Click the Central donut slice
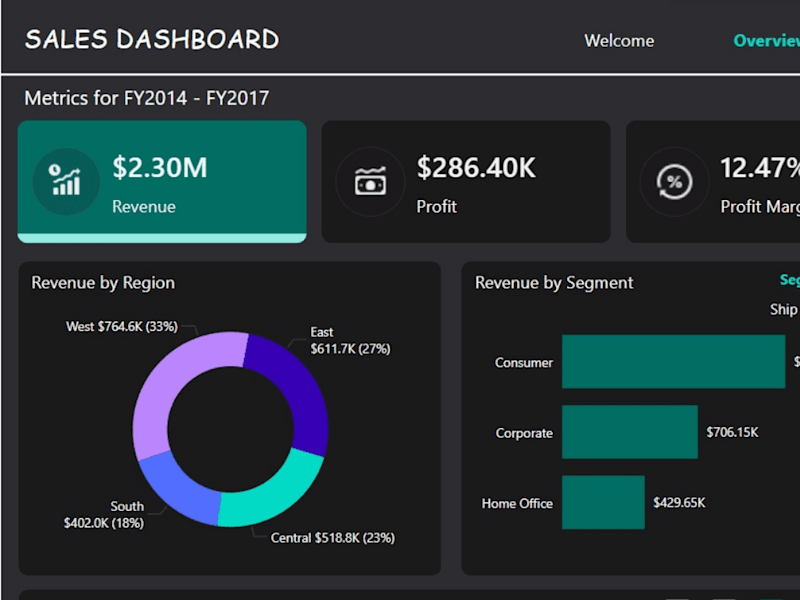Viewport: 800px width, 600px height. point(276,495)
